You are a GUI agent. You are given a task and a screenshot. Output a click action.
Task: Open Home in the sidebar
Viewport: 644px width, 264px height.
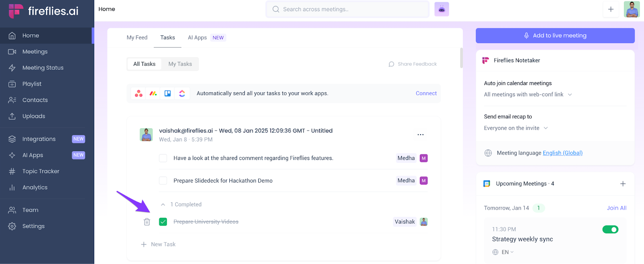(x=47, y=35)
